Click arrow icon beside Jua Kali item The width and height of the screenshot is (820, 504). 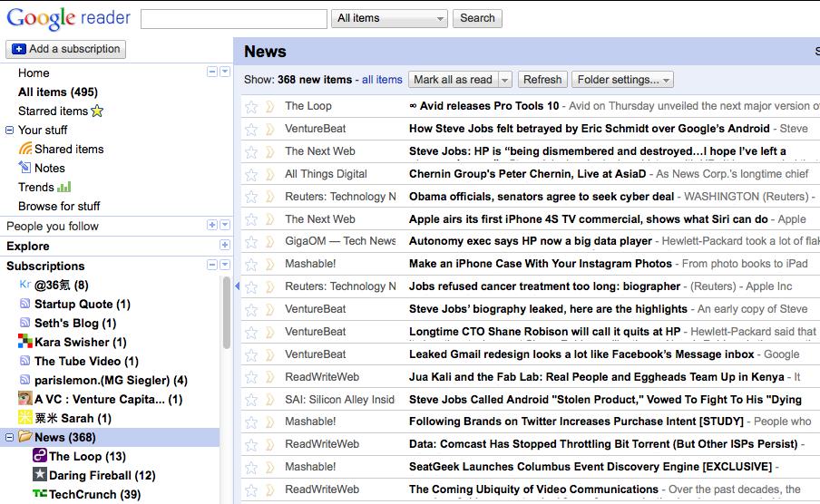pyautogui.click(x=269, y=377)
